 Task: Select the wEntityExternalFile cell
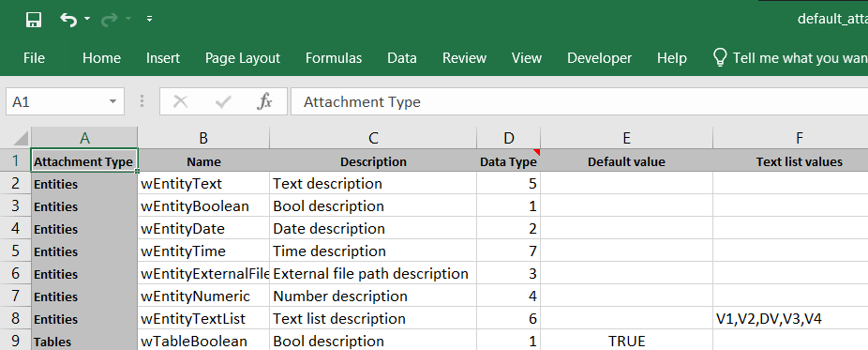pyautogui.click(x=203, y=274)
